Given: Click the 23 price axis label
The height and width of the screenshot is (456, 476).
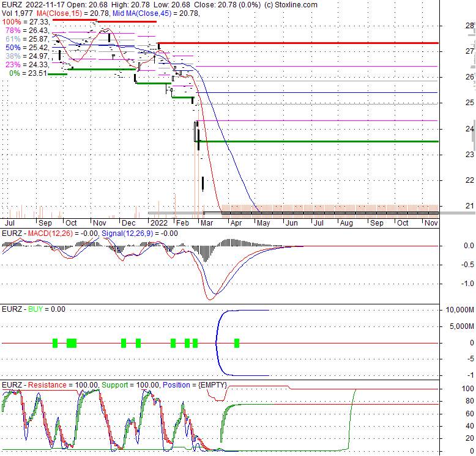Looking at the screenshot, I should [x=470, y=155].
